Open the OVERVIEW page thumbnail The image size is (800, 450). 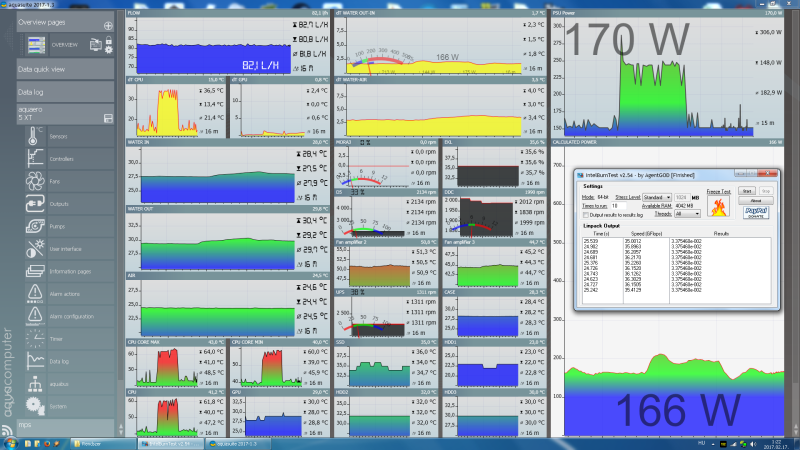[36, 45]
